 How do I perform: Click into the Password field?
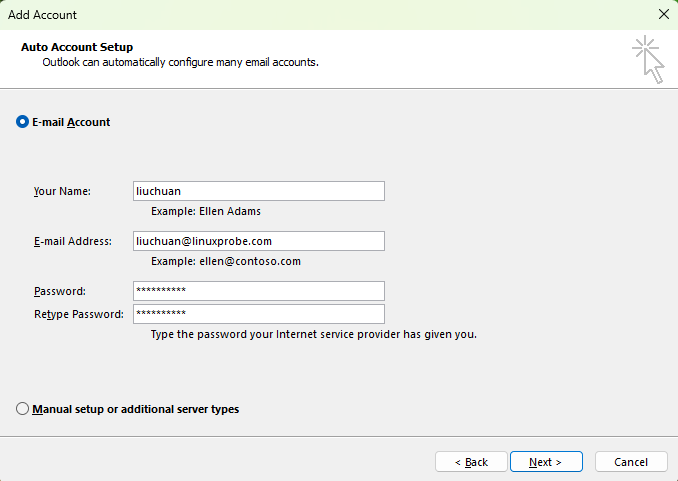(x=258, y=291)
